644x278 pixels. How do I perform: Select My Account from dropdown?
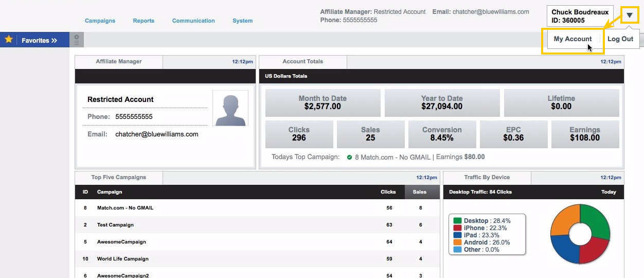[573, 39]
